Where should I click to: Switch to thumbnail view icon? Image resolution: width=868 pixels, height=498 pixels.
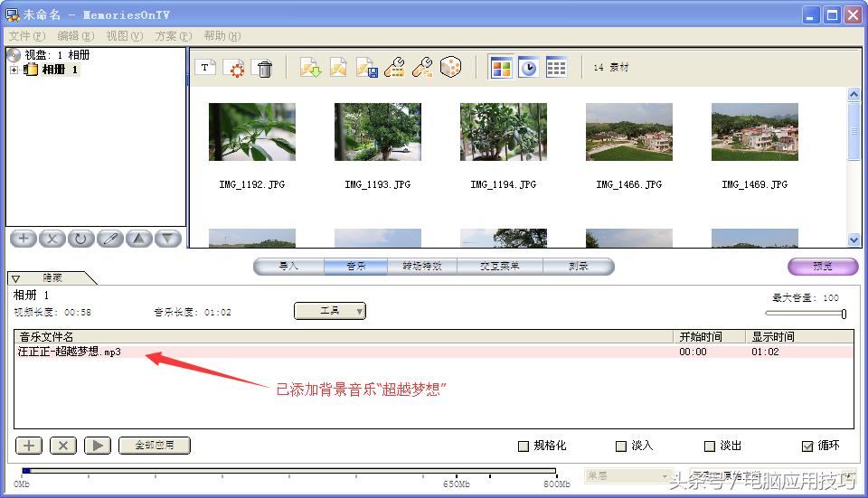click(501, 68)
